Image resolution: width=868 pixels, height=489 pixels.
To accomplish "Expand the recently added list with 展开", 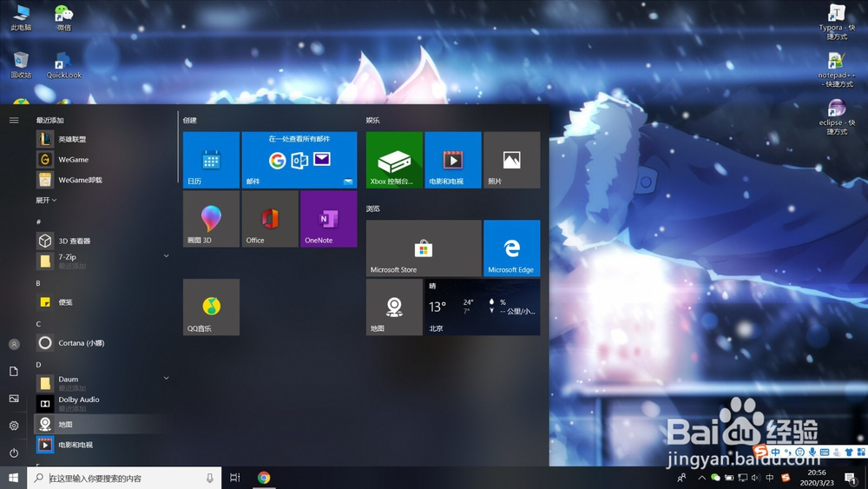I will [x=46, y=200].
